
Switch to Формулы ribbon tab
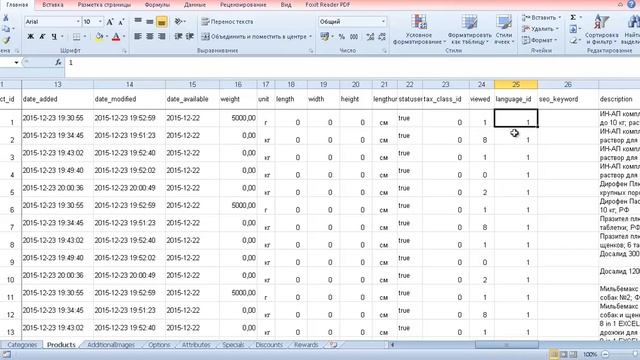click(157, 5)
